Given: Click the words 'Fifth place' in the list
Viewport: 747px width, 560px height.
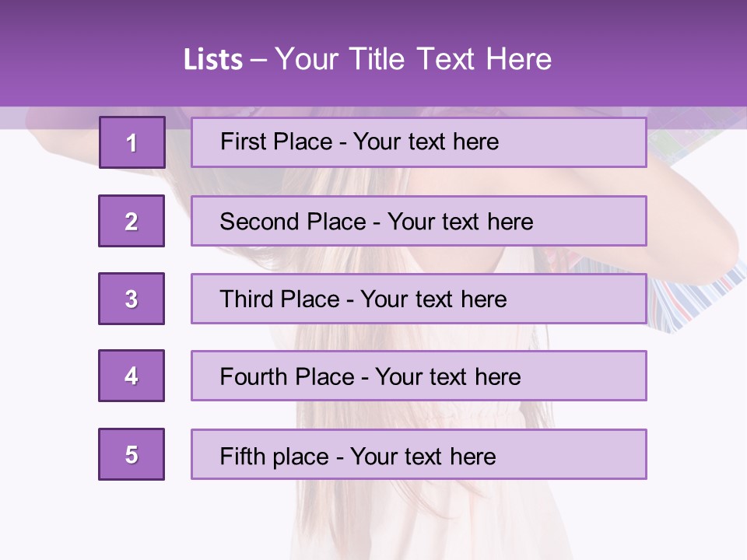Looking at the screenshot, I should click(275, 457).
